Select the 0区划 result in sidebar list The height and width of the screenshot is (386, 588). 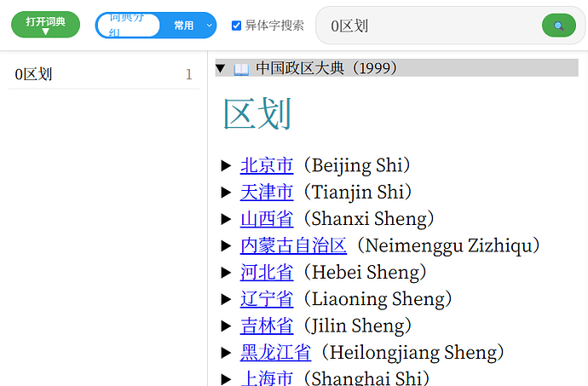pos(103,74)
